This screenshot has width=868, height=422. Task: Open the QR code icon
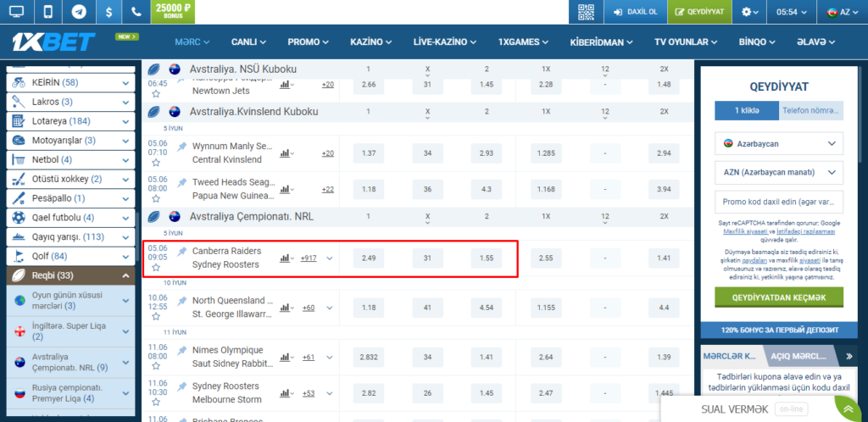pos(586,12)
